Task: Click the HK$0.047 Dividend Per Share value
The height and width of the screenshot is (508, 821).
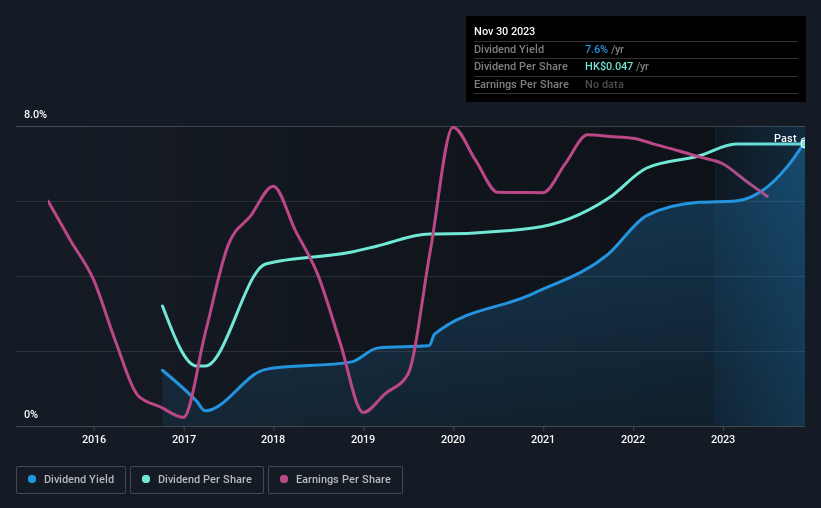Action: pos(609,67)
